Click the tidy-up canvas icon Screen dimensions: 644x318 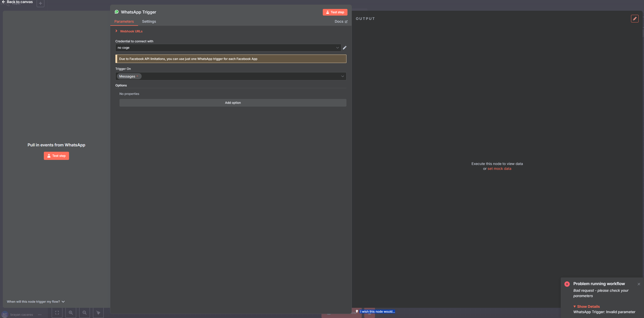(x=98, y=313)
